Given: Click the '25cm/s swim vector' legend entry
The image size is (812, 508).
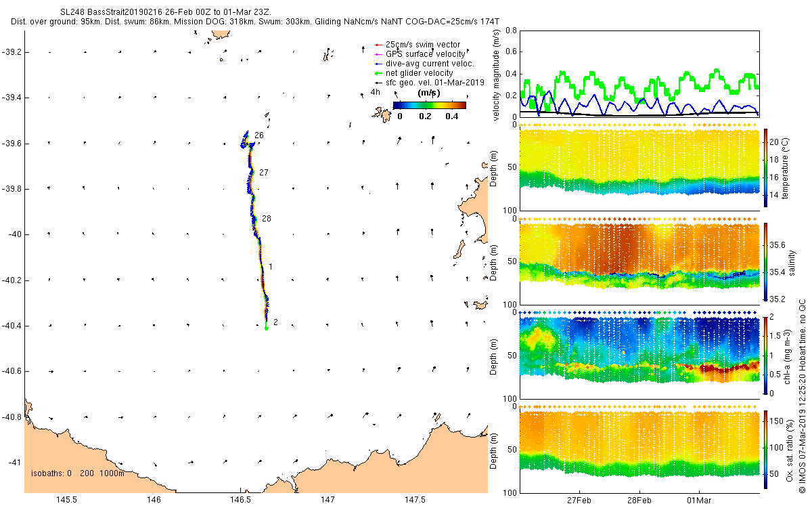Looking at the screenshot, I should coord(417,45).
